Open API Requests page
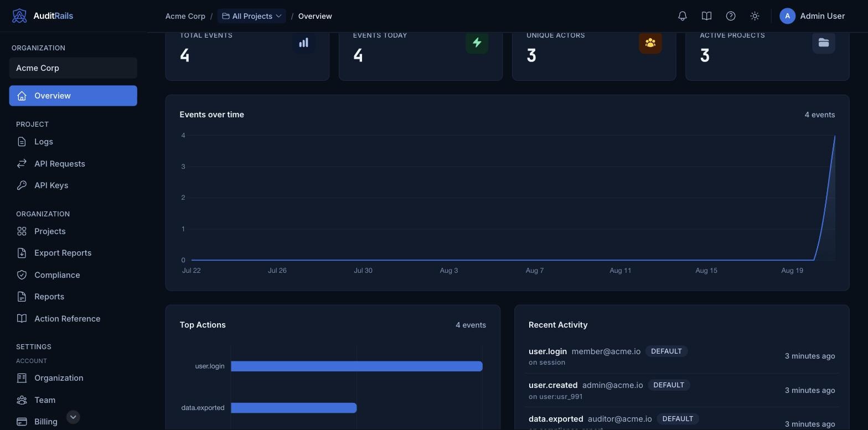The image size is (868, 430). (x=73, y=164)
